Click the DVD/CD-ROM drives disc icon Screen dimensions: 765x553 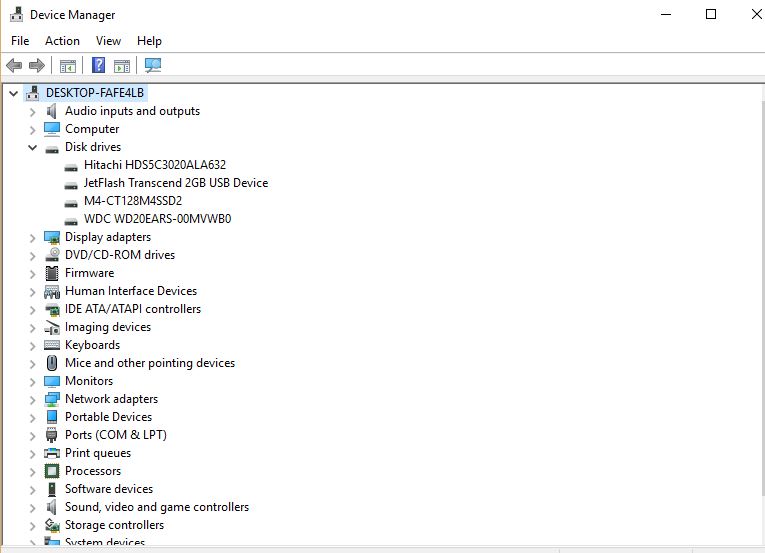point(52,255)
